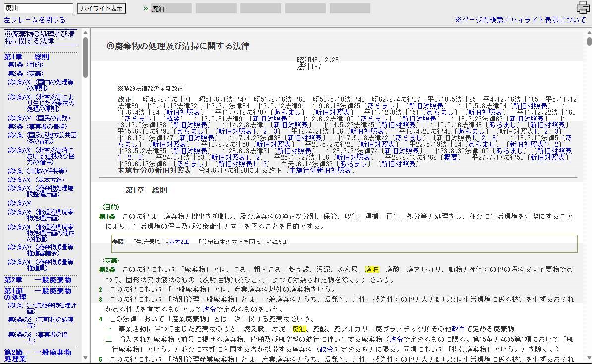Click the last empty highlight slot
The height and width of the screenshot is (364, 592).
(350, 9)
